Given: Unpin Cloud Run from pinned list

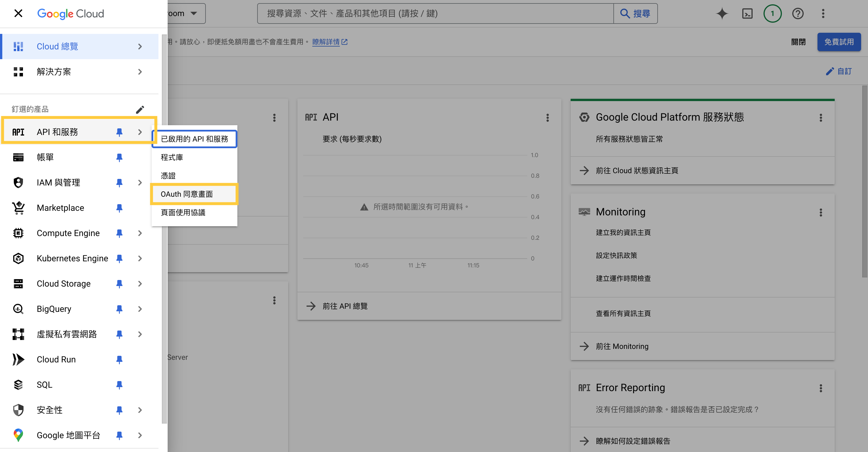Looking at the screenshot, I should click(119, 360).
